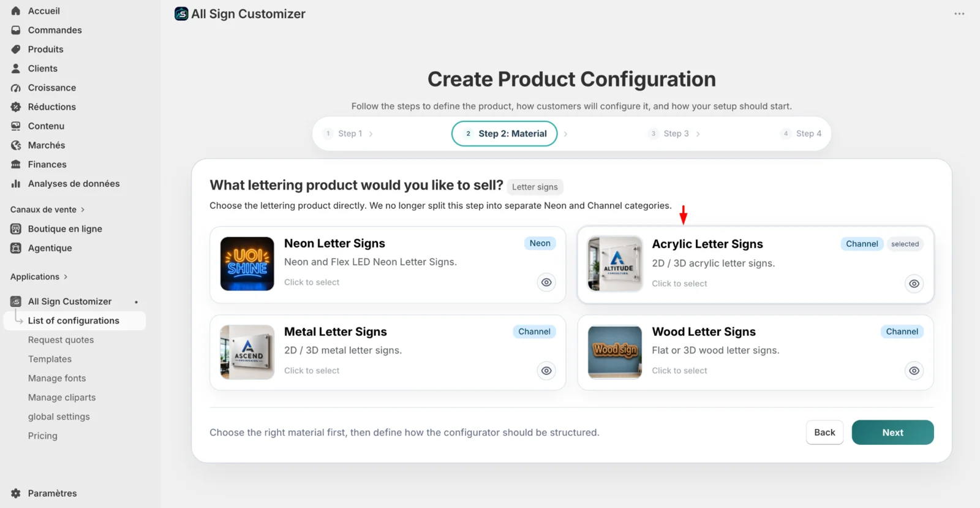980x508 pixels.
Task: Click the Back button
Action: 824,433
